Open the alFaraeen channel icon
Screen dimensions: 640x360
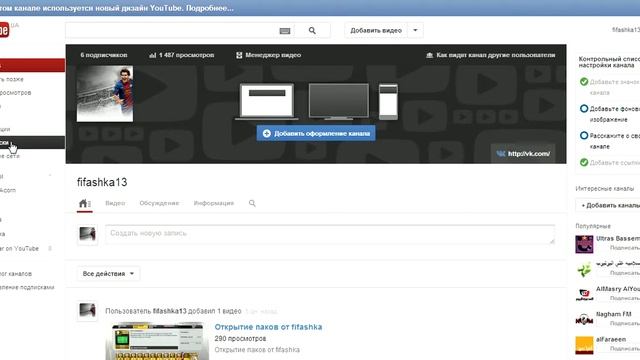[x=584, y=345]
